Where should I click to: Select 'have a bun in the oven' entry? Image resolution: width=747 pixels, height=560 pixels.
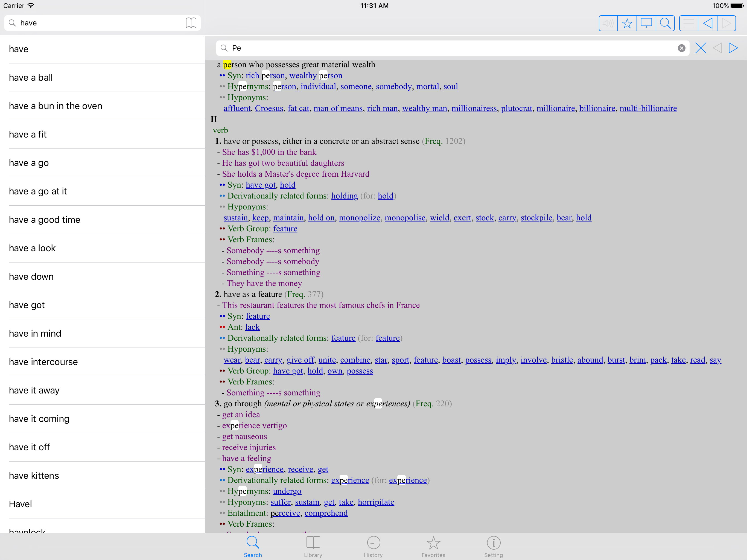[56, 106]
